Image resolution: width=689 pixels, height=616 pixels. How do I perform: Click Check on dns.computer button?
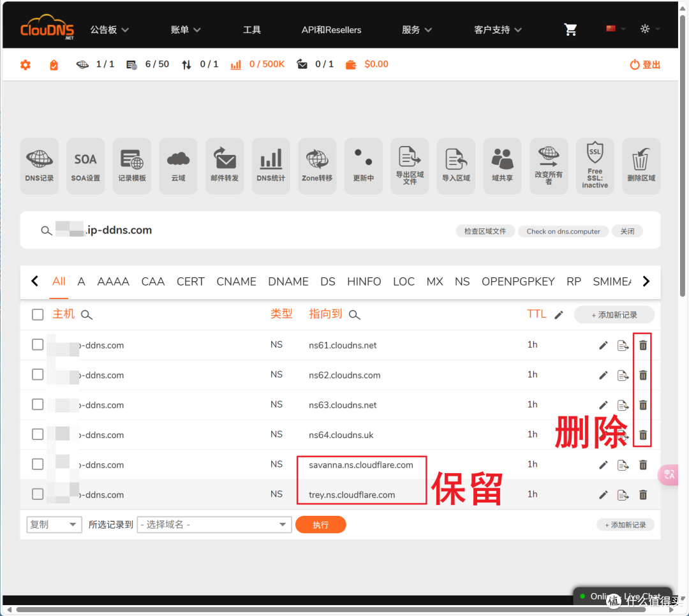point(563,231)
